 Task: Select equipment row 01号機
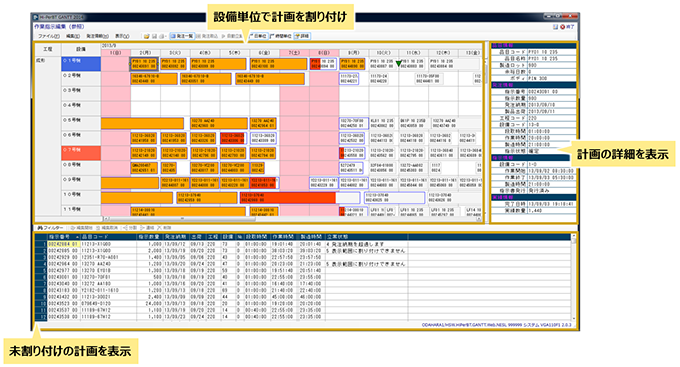click(81, 64)
